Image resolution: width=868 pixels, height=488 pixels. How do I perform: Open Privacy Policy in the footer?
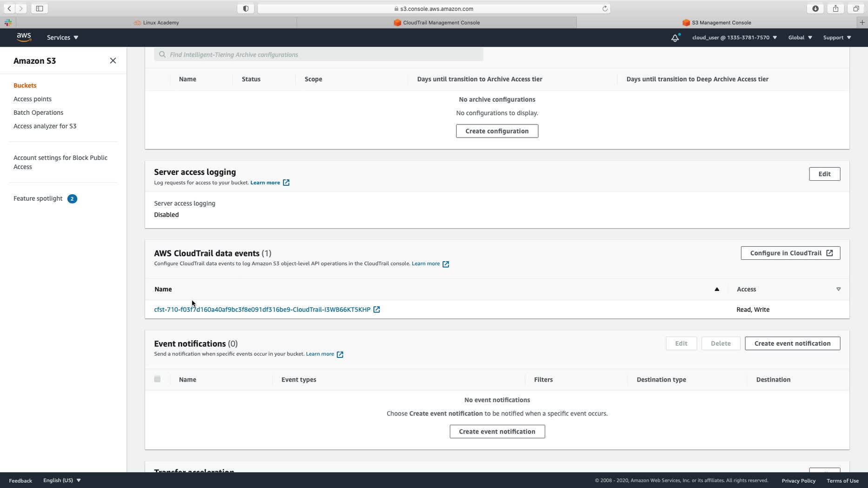point(798,481)
